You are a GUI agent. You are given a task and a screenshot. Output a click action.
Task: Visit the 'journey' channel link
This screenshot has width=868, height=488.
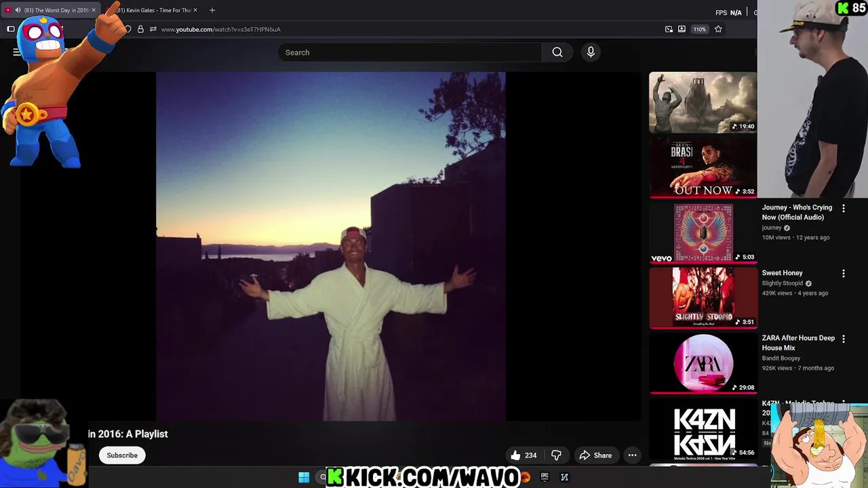click(772, 228)
